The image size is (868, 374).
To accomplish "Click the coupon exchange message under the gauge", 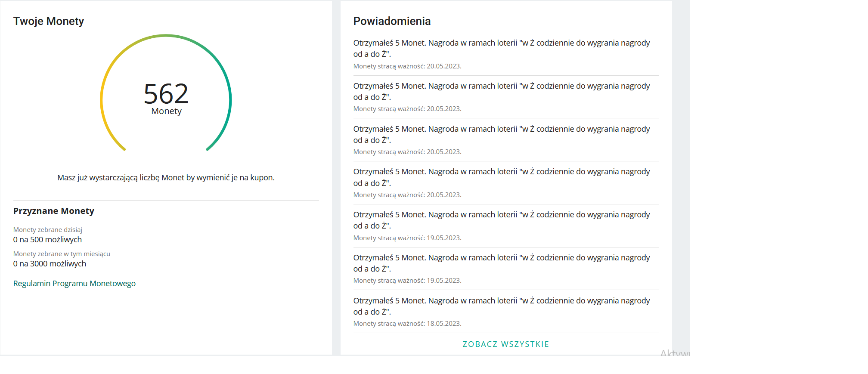I will point(166,178).
